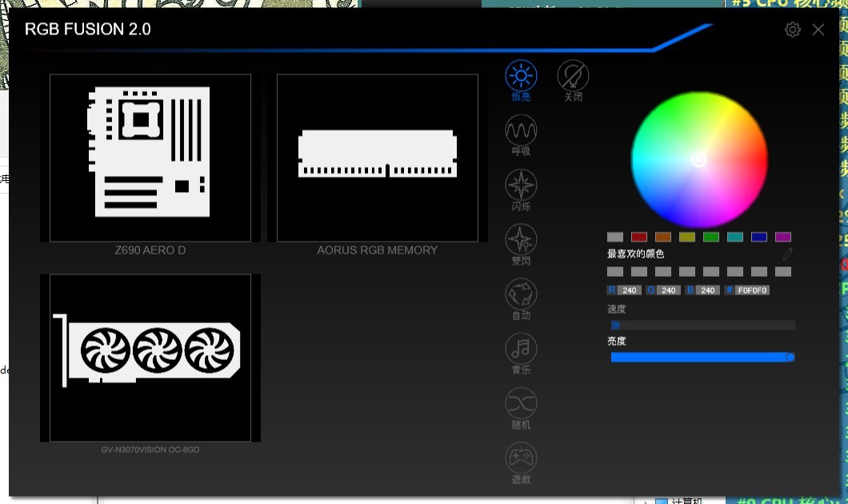Select the static (恒亮) lighting mode
Image resolution: width=848 pixels, height=504 pixels.
point(521,77)
